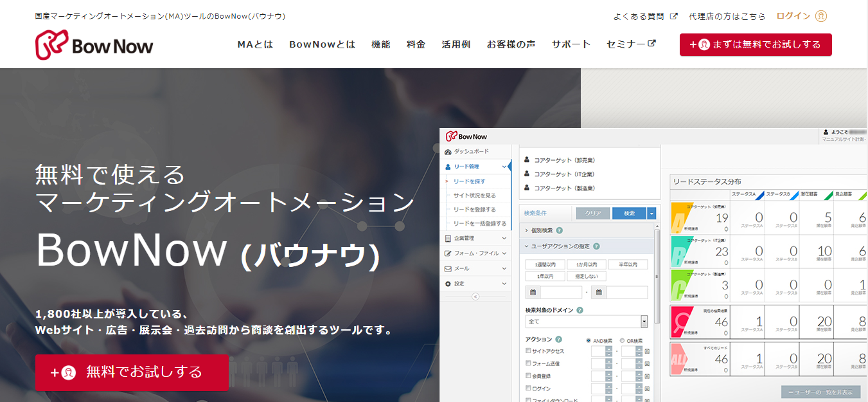Click the person icon beside コアターゲット（卸売業）

tap(527, 160)
